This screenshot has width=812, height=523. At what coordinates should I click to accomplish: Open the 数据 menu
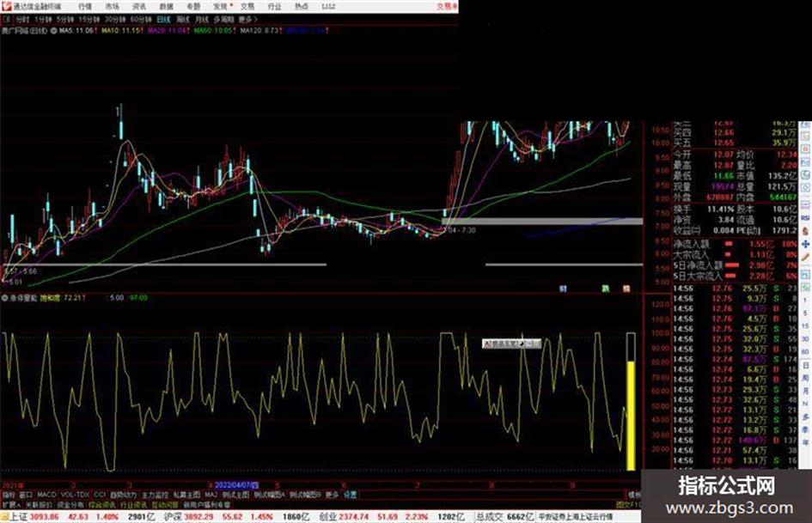[x=166, y=7]
